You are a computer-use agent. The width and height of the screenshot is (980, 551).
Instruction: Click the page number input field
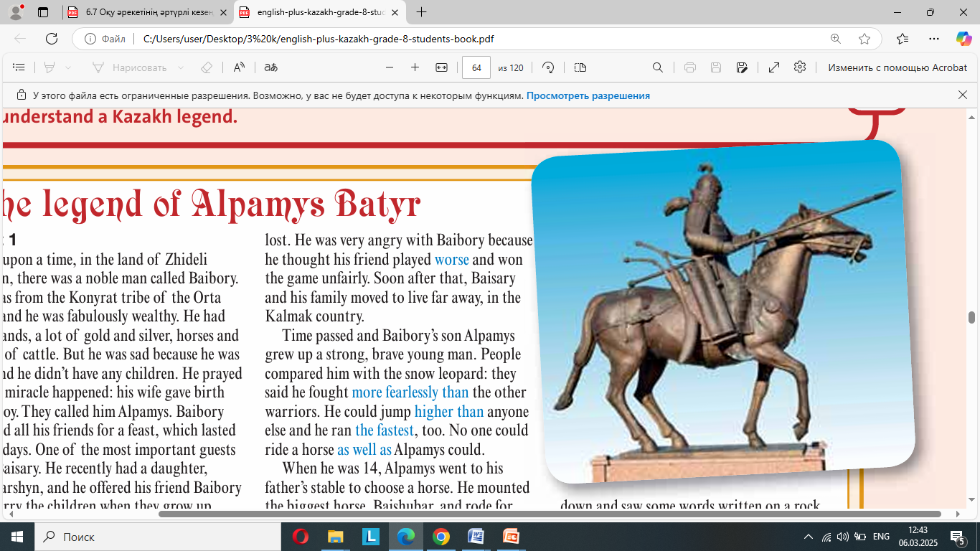(x=476, y=67)
